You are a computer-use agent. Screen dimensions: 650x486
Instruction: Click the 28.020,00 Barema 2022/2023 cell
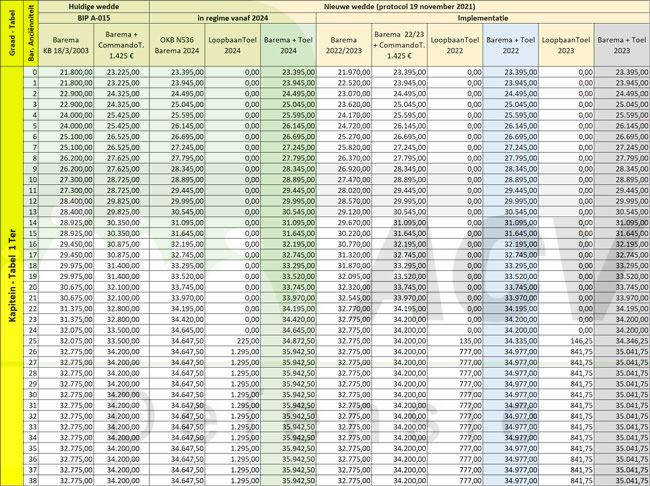pos(344,190)
